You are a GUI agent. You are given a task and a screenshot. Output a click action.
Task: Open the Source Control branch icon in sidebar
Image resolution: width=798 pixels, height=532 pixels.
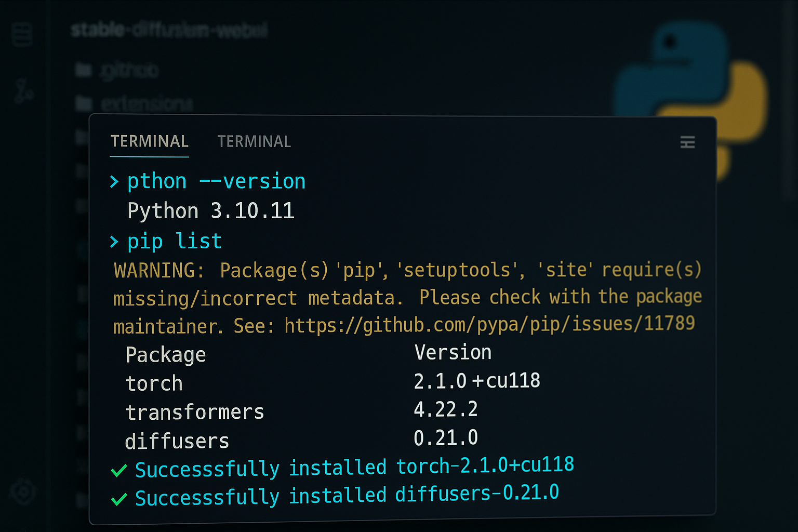pos(23,91)
